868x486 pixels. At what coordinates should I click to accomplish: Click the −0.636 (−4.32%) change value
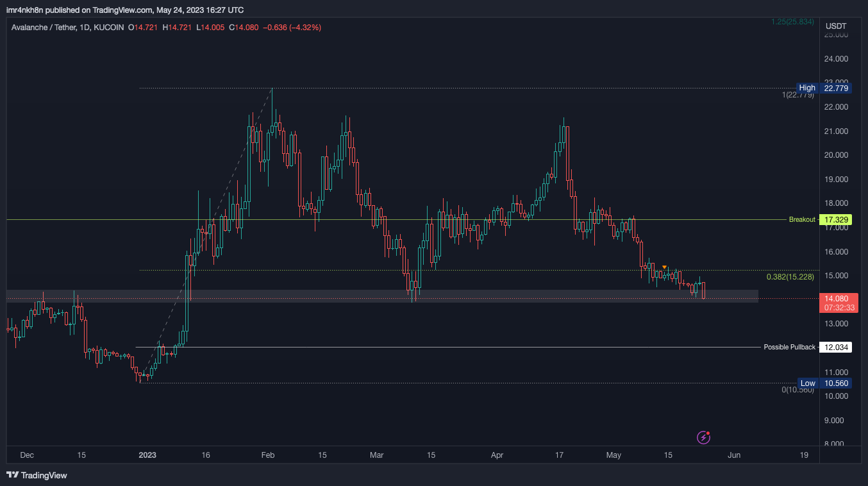[x=292, y=28]
